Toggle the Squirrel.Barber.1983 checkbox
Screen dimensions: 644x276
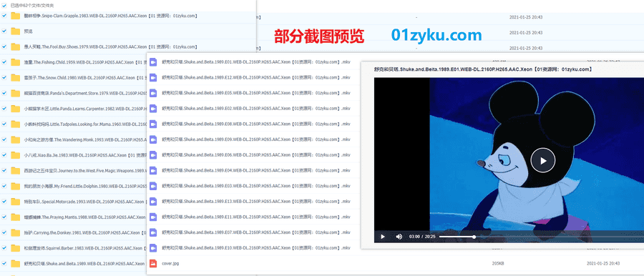pos(4,248)
